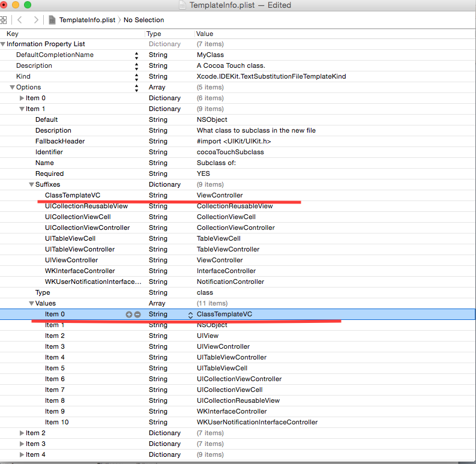This screenshot has height=464, width=476.
Task: Open key stepper for the Kind row
Action: (x=137, y=77)
